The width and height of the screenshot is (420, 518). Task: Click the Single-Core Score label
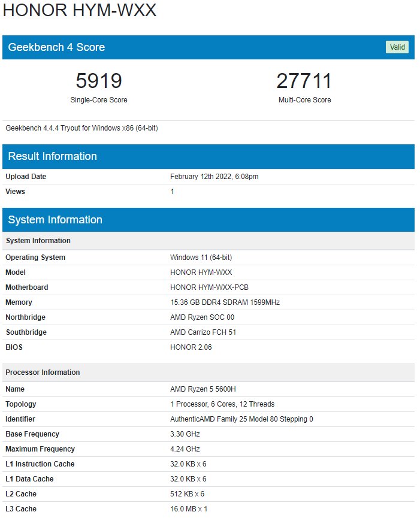click(x=99, y=100)
